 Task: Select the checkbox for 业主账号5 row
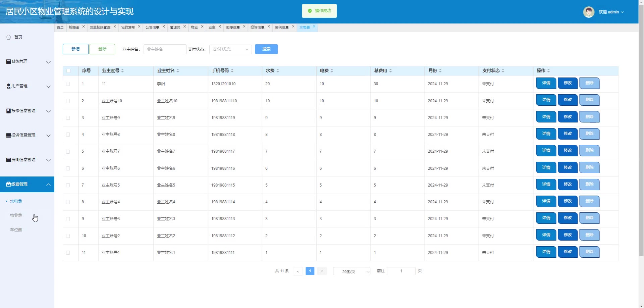point(68,185)
